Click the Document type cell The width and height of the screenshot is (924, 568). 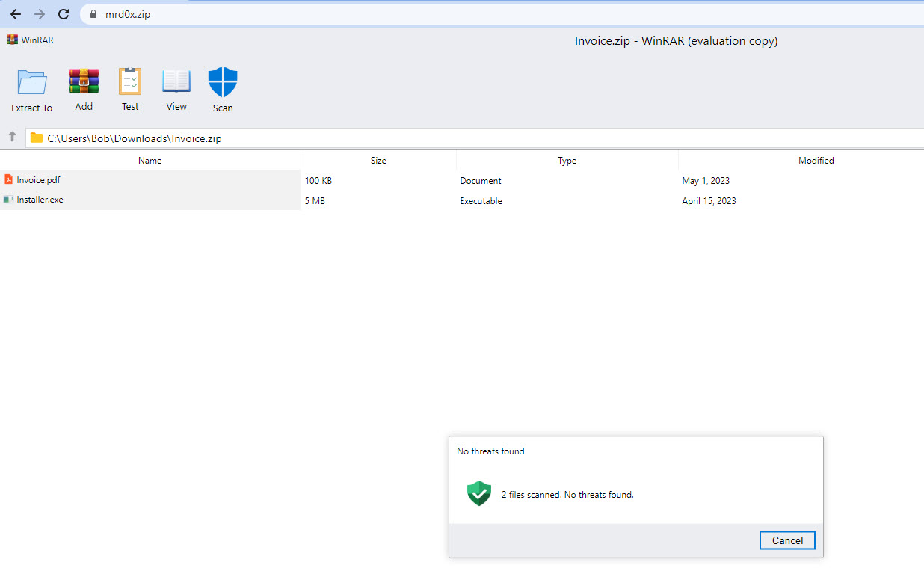(481, 181)
